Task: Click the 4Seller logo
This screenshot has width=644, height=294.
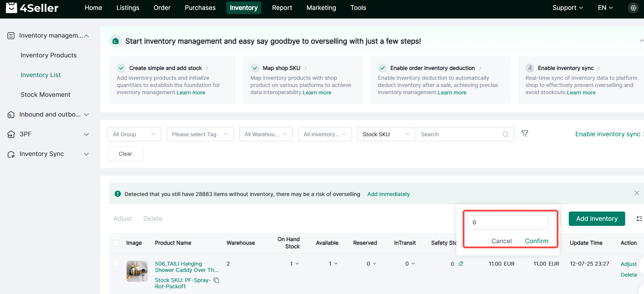Action: (32, 8)
